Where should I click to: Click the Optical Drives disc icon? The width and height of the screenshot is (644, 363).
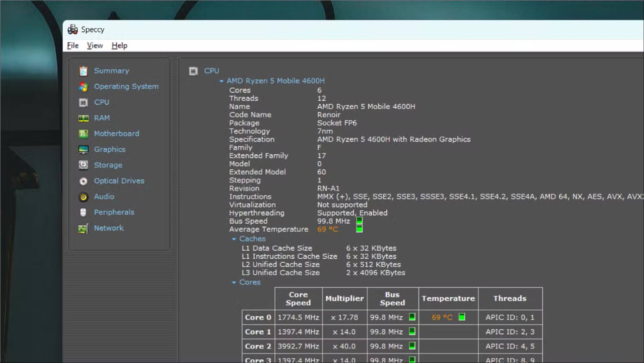pos(83,181)
